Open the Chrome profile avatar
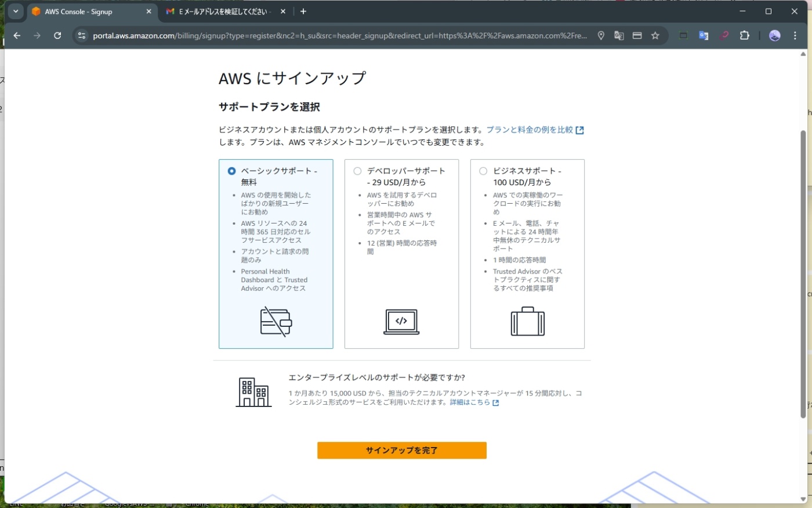This screenshot has height=508, width=812. click(775, 35)
